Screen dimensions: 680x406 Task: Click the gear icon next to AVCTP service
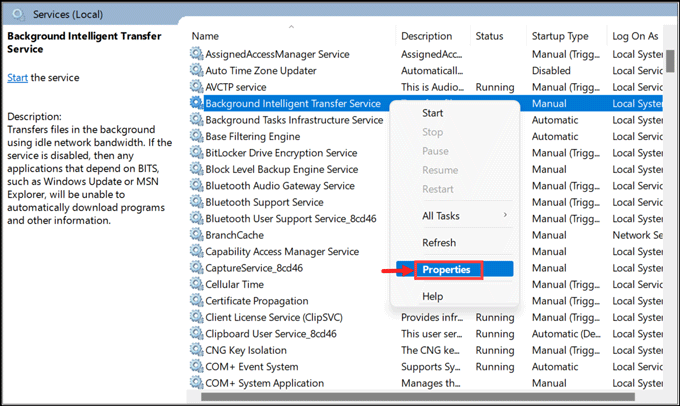point(196,87)
